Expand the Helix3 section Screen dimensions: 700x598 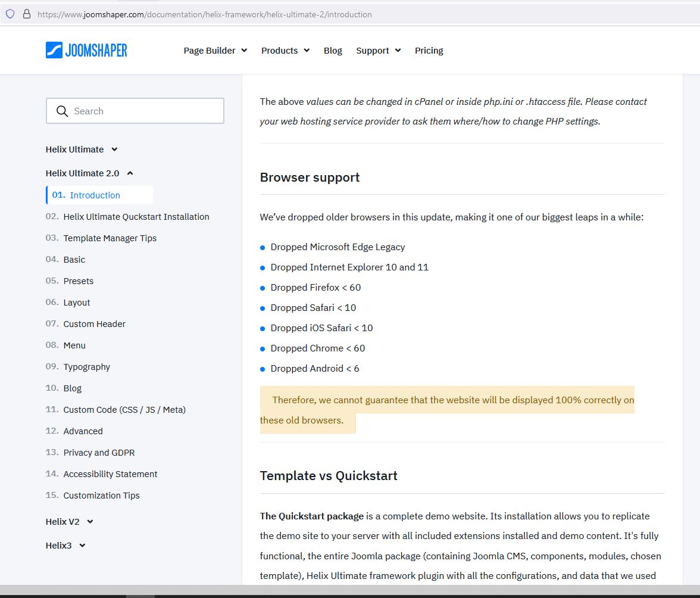click(x=65, y=546)
